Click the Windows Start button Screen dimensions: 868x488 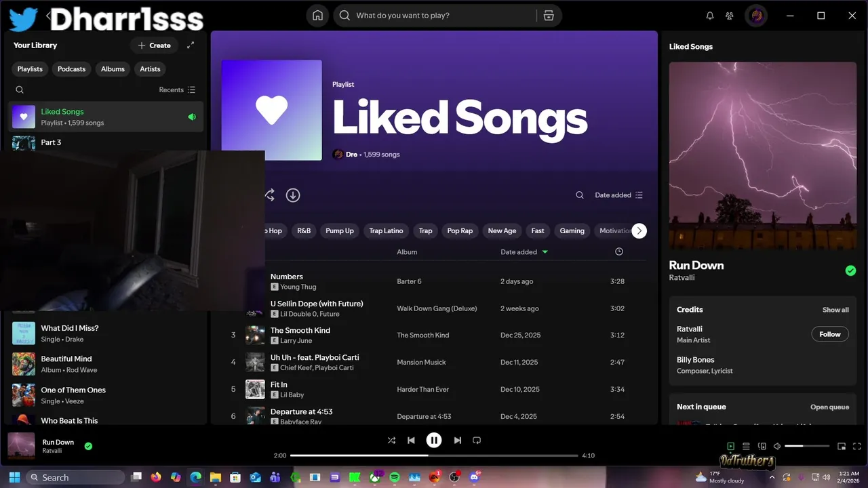[14, 477]
